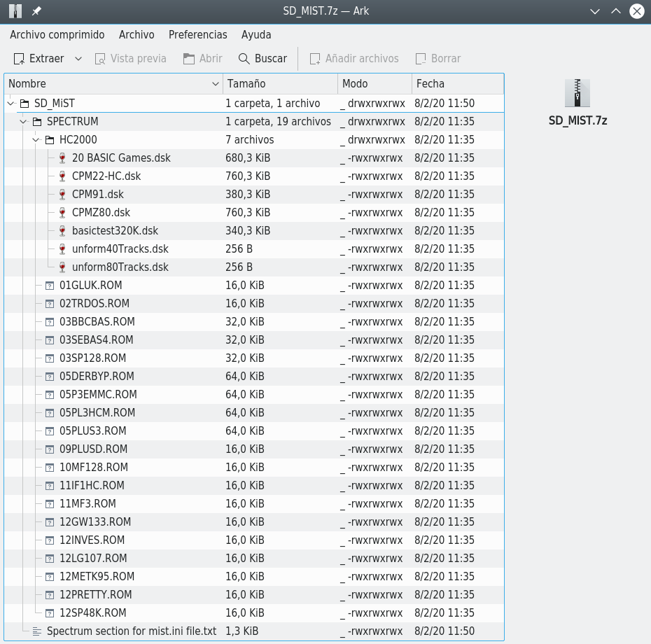Maximize the Ark window

coord(616,11)
